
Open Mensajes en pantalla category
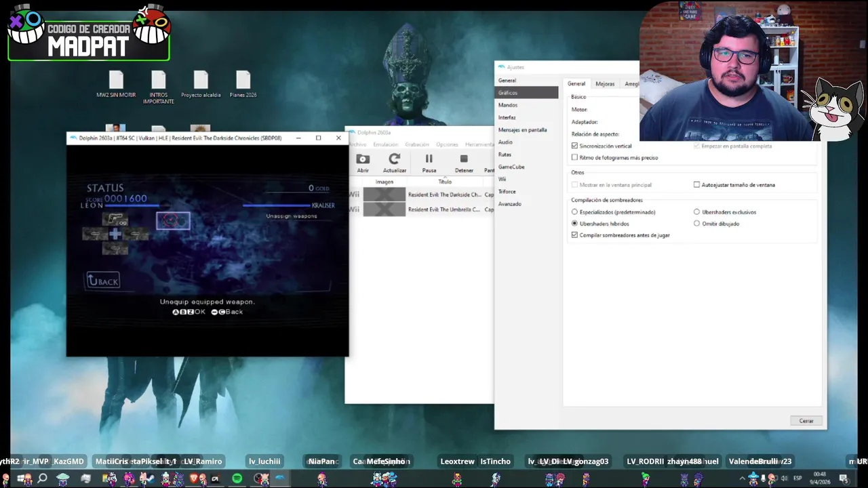(x=526, y=129)
